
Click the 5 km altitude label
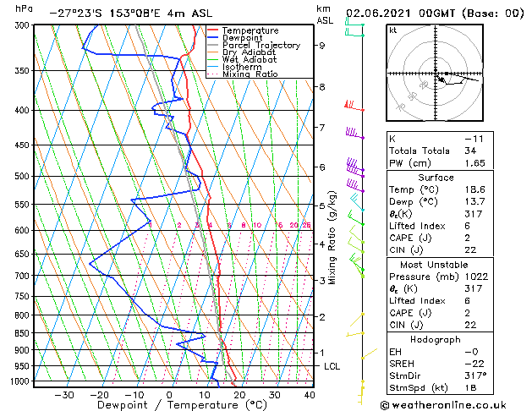322,205
